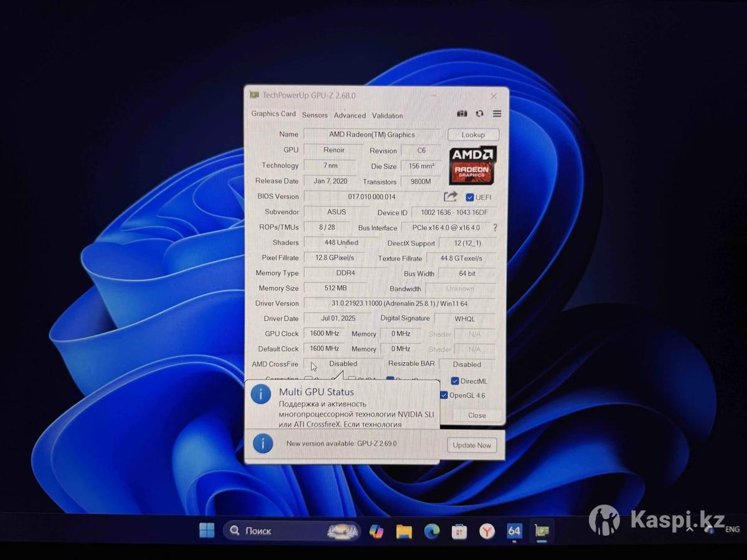Click the Bus Interface question mark icon
747x560 pixels.
pos(496,228)
